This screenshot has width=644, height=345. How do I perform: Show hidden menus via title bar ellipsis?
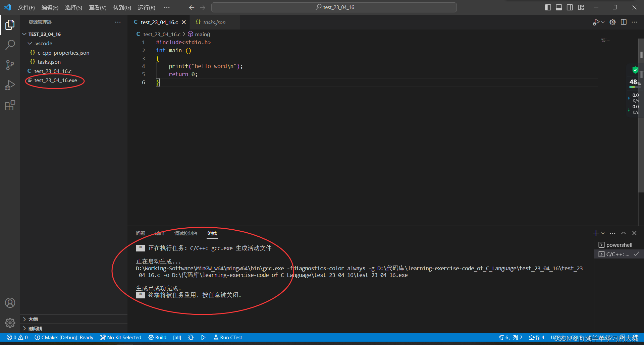pyautogui.click(x=167, y=7)
